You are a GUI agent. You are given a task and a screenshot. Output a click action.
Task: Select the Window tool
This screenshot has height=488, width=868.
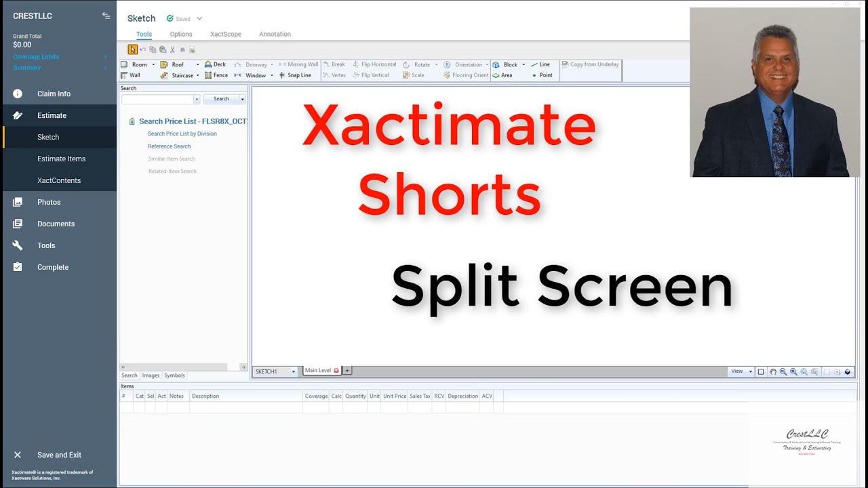point(250,75)
